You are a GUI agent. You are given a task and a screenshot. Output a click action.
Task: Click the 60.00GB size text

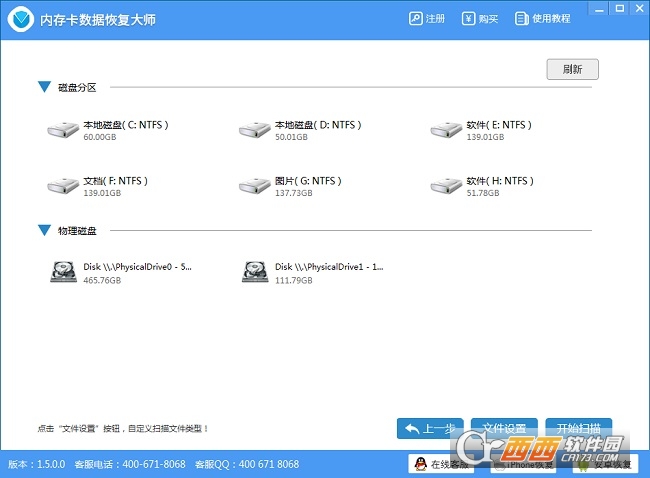click(99, 137)
